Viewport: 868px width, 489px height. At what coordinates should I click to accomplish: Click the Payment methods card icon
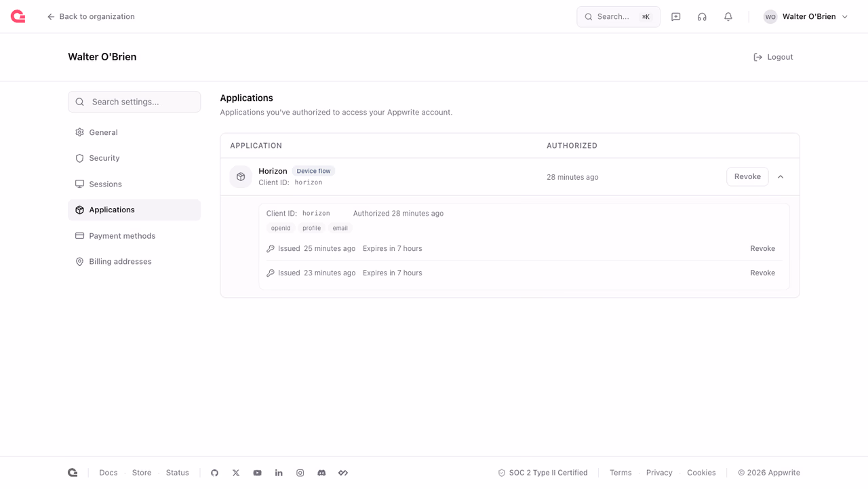click(79, 235)
